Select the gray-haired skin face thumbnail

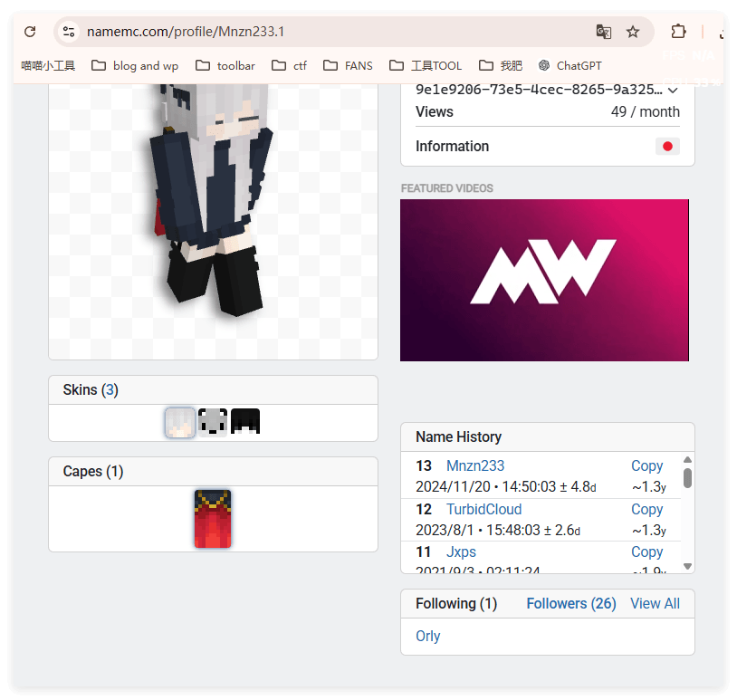(180, 423)
